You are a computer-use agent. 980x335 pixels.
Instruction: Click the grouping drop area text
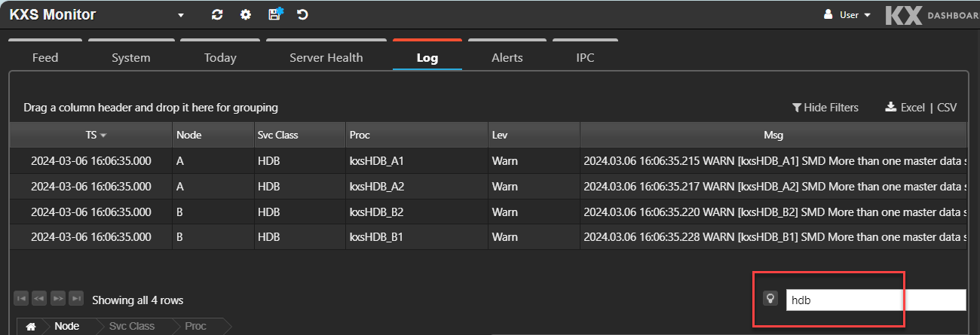tap(151, 108)
